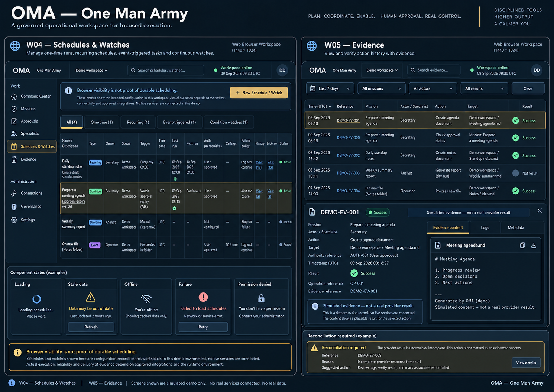Open DEMO-EV-002 reference link

pyautogui.click(x=348, y=155)
